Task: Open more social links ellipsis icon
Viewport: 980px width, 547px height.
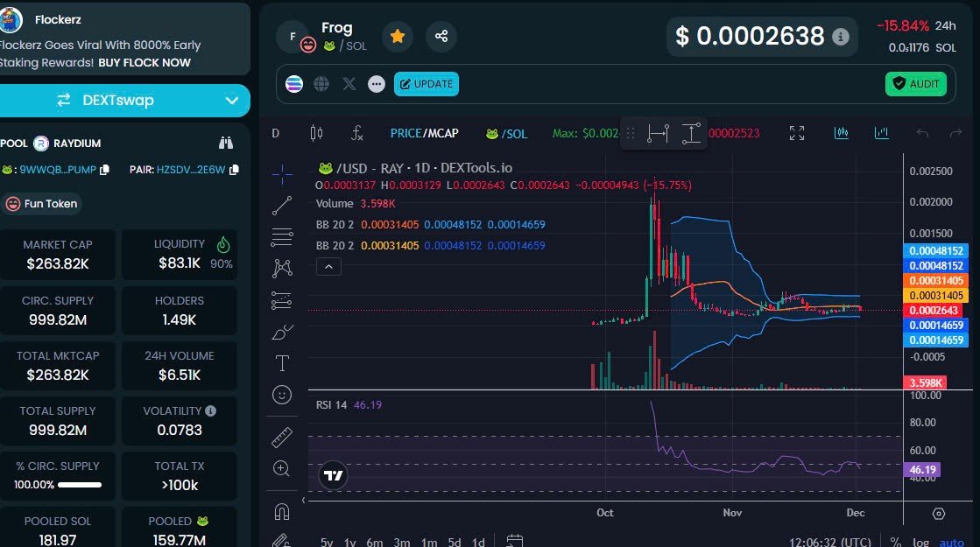Action: [x=377, y=84]
